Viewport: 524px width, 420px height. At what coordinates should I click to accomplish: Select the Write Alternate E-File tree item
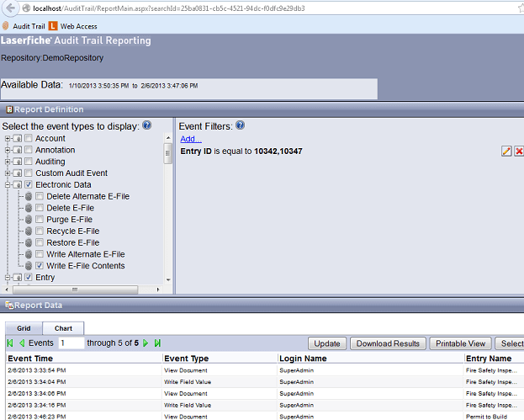click(86, 254)
